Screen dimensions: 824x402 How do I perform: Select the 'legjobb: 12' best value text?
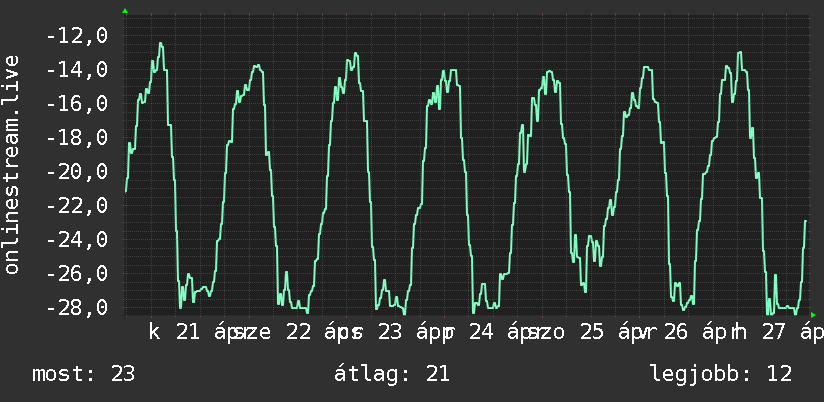722,374
